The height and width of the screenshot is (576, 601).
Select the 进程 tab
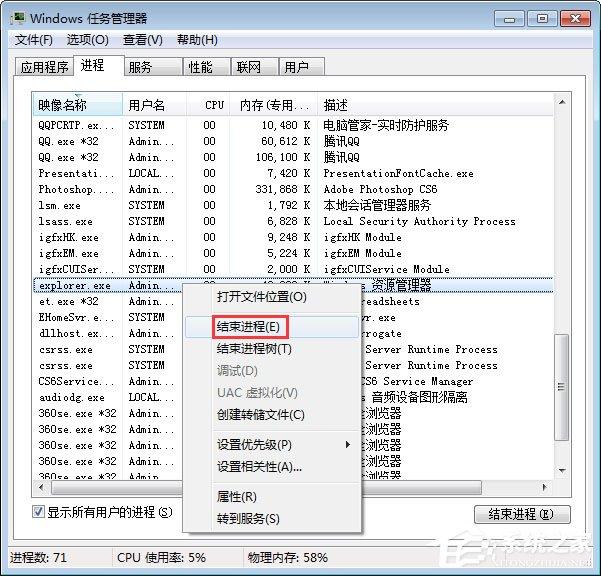[x=99, y=65]
